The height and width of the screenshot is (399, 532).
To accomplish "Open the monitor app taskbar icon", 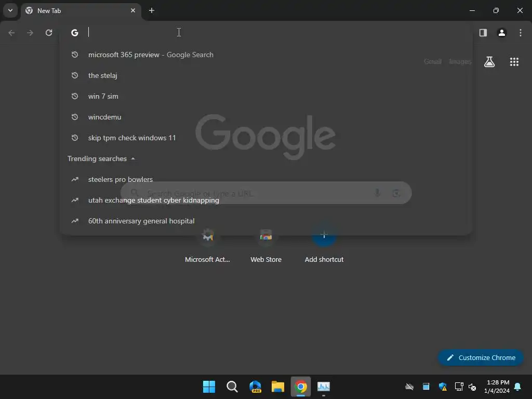I will pyautogui.click(x=323, y=387).
